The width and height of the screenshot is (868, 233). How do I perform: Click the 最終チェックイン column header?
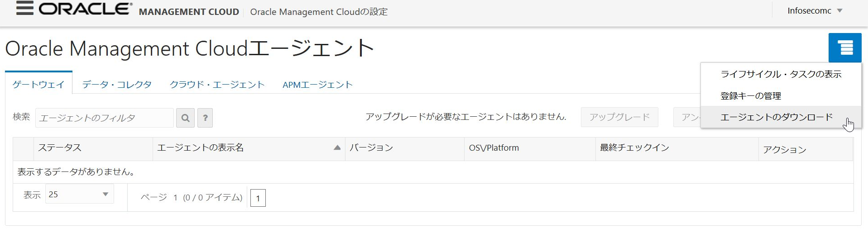(677, 148)
